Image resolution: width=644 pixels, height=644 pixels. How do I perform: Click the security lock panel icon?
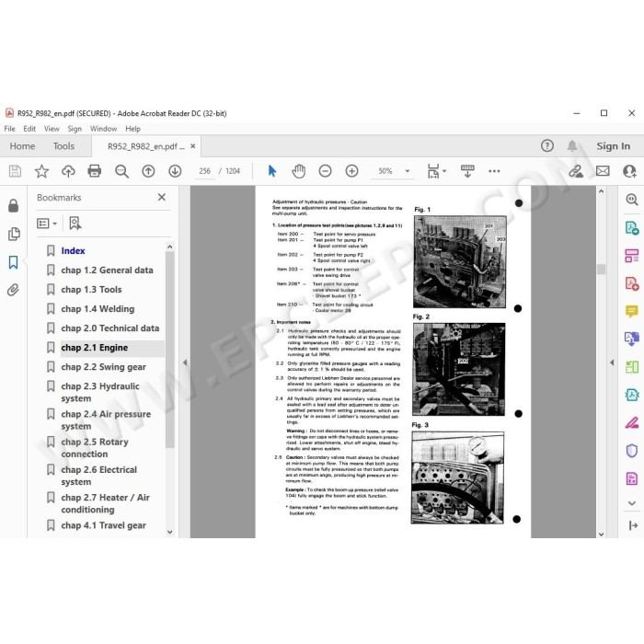[x=13, y=205]
